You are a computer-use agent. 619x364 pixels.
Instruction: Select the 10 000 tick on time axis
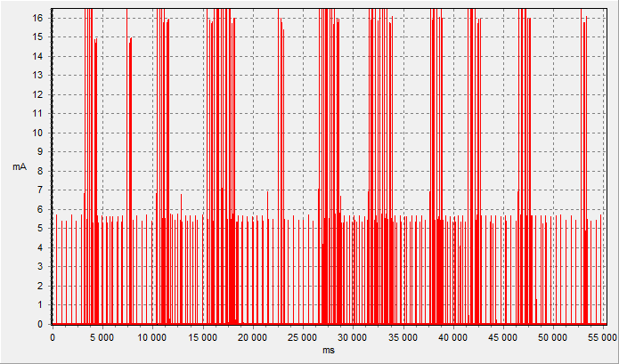coord(152,337)
